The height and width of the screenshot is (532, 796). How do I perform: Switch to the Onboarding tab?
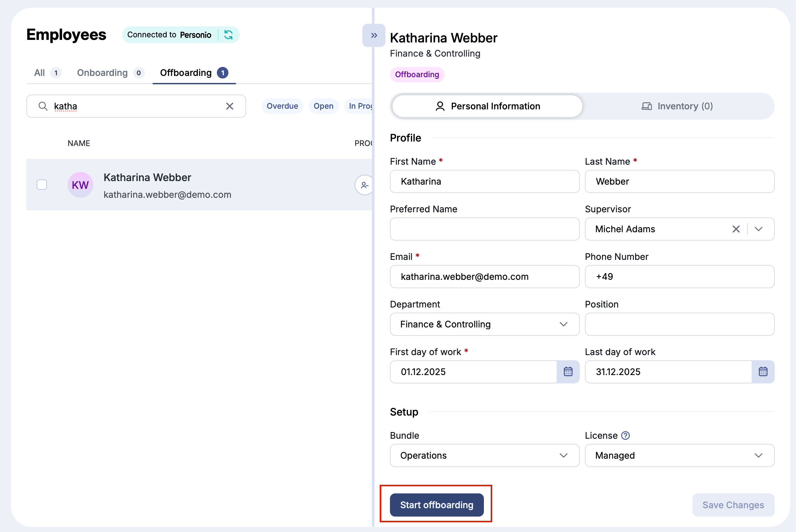tap(102, 73)
